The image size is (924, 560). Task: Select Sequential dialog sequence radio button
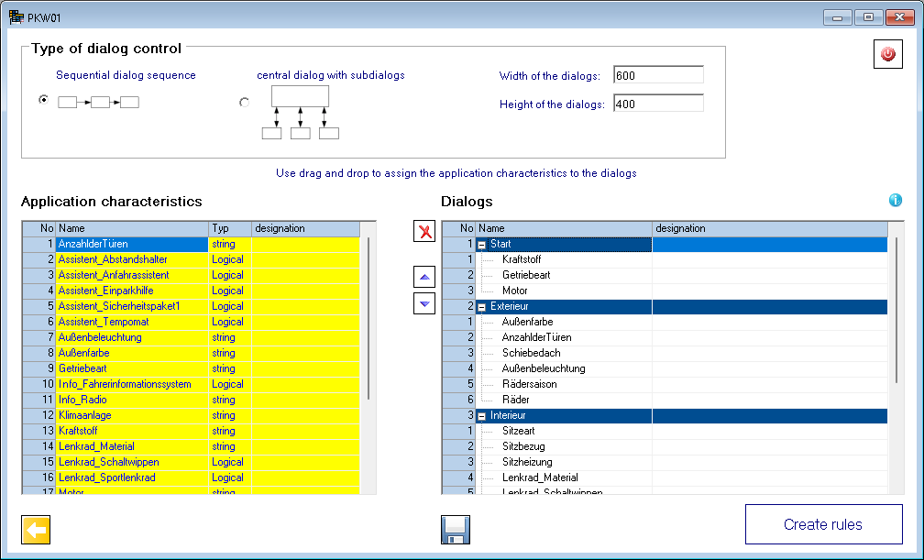(x=43, y=101)
